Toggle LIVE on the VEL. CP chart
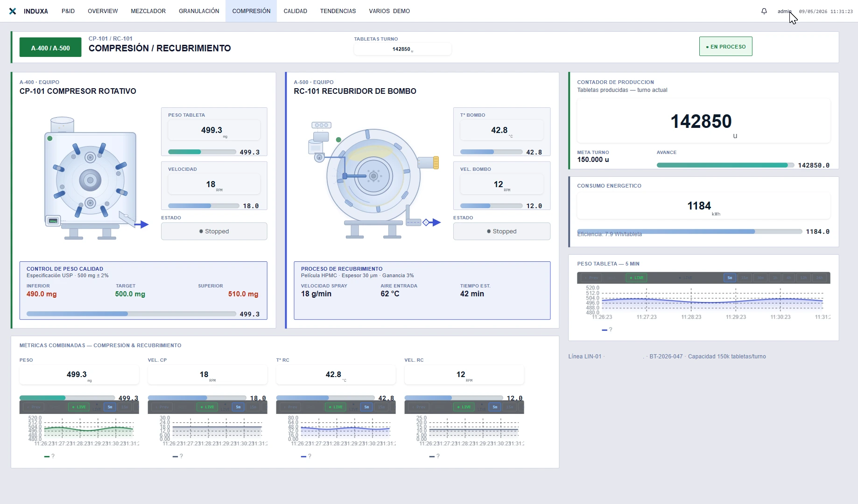858x504 pixels. pyautogui.click(x=207, y=407)
